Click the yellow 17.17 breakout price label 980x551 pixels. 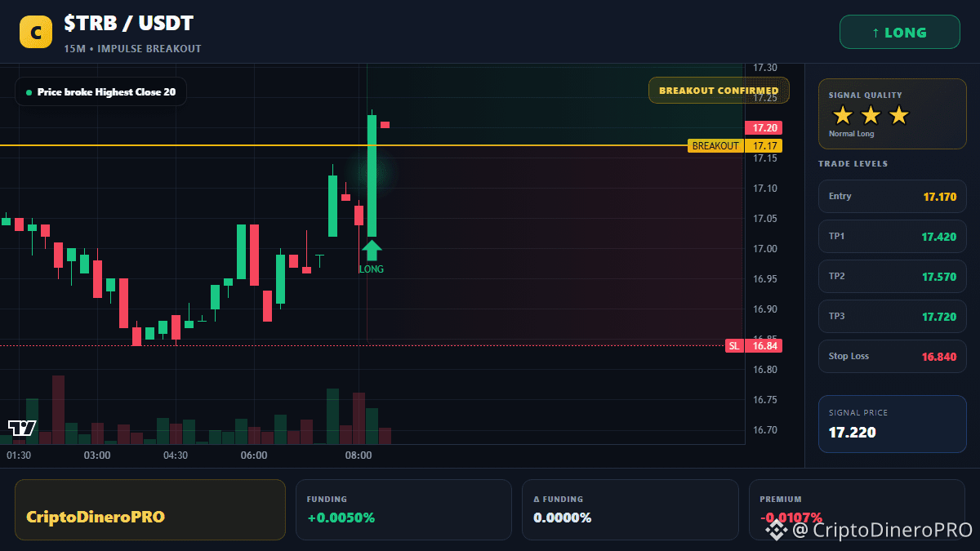click(764, 146)
